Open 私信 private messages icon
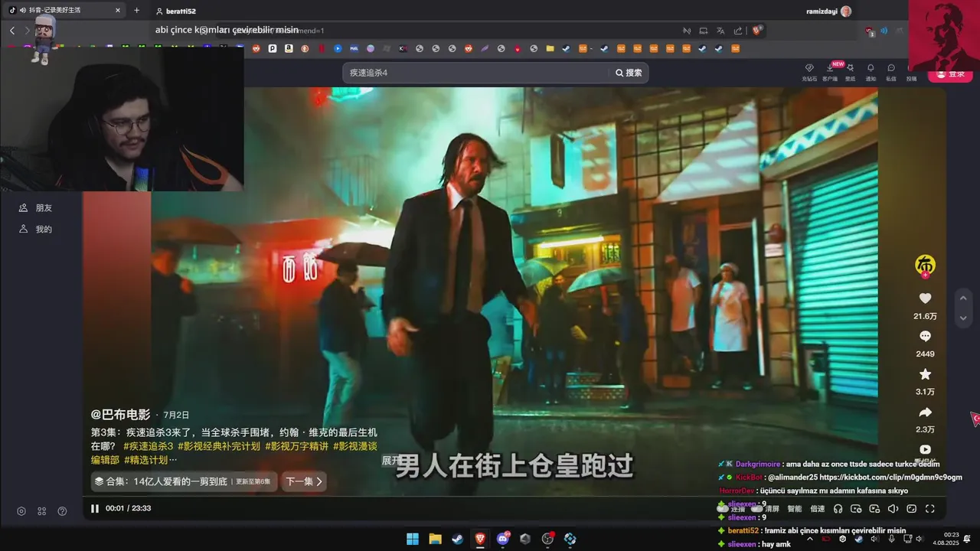This screenshot has width=980, height=551. (x=891, y=72)
